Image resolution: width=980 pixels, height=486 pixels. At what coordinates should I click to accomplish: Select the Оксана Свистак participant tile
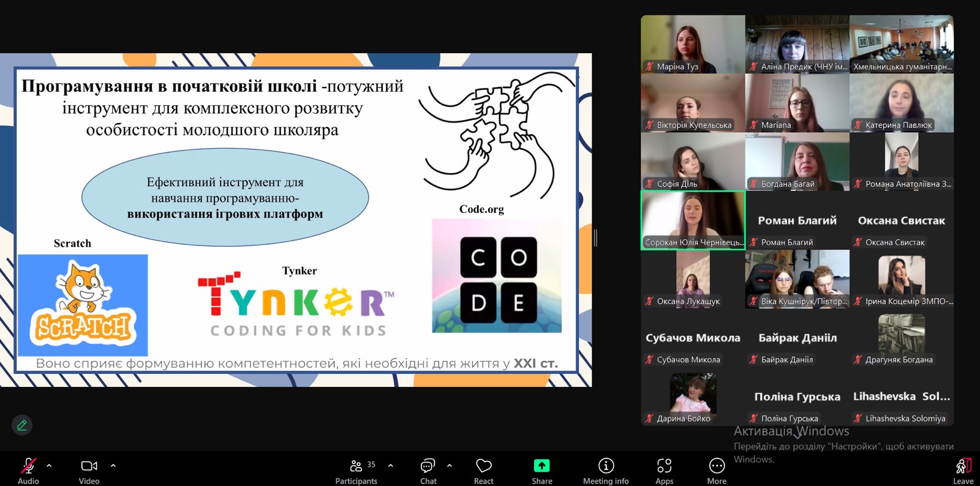tap(902, 220)
